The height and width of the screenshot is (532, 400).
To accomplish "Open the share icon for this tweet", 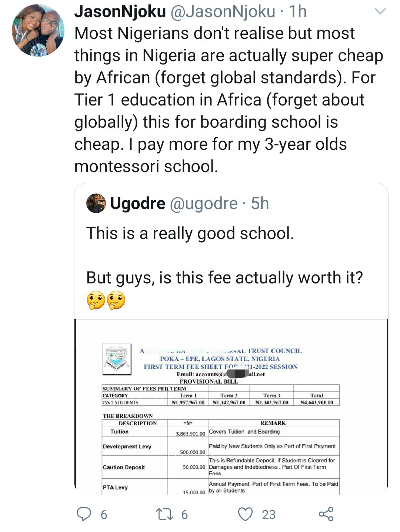I will click(x=326, y=514).
